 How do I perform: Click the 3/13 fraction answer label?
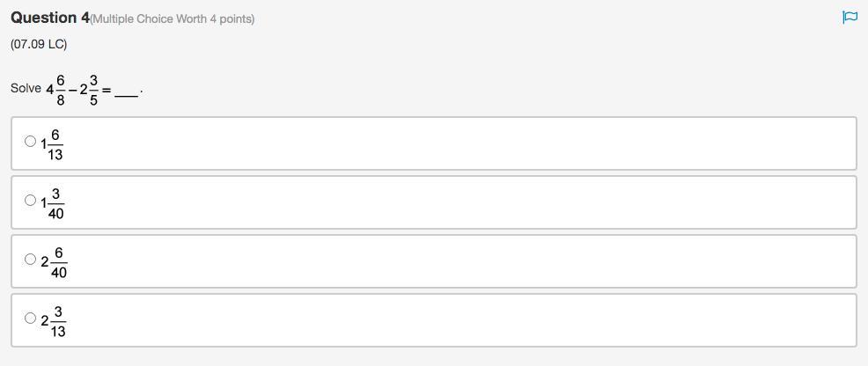coord(53,320)
